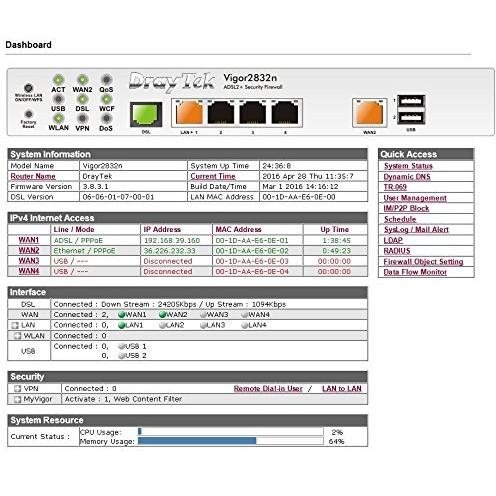Screen dimensions: 496x496
Task: Open the Current Time link
Action: (x=213, y=176)
